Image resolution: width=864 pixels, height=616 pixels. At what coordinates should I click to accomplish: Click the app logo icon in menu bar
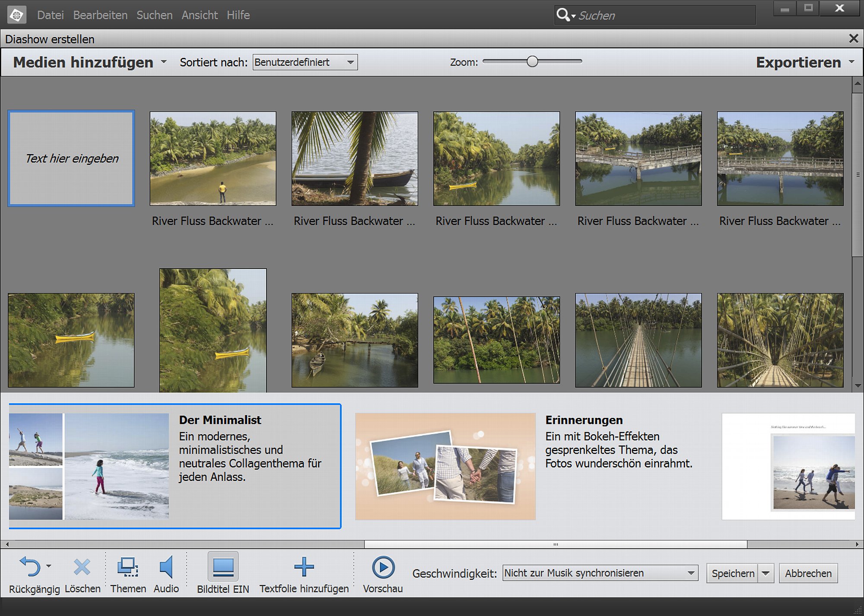click(x=17, y=15)
